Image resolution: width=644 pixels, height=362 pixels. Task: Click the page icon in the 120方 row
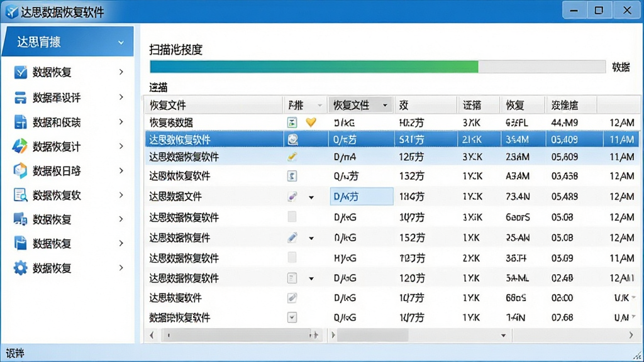click(292, 278)
